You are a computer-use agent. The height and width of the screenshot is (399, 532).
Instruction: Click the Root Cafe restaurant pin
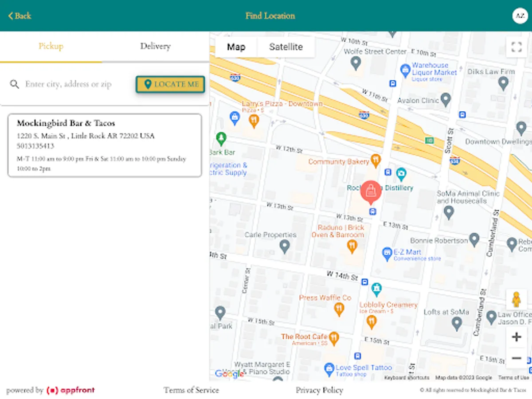coord(334,339)
